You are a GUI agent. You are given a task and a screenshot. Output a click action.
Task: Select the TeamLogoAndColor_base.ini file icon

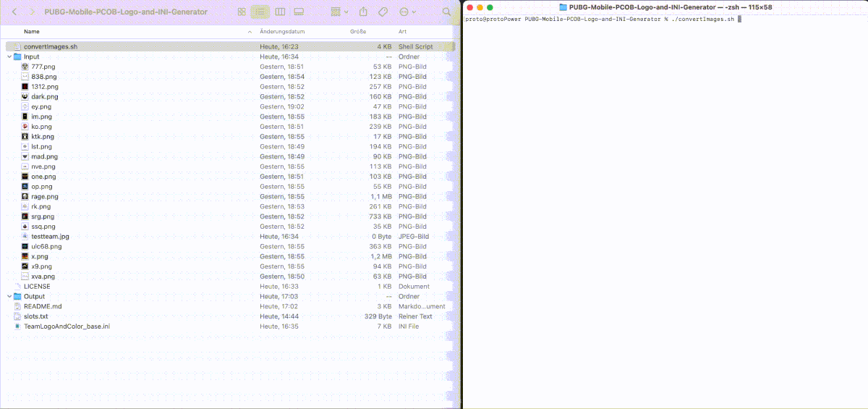click(x=17, y=326)
